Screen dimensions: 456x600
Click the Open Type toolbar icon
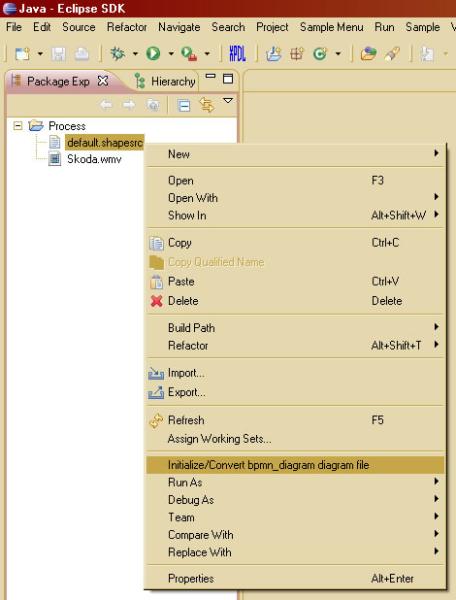click(x=368, y=53)
